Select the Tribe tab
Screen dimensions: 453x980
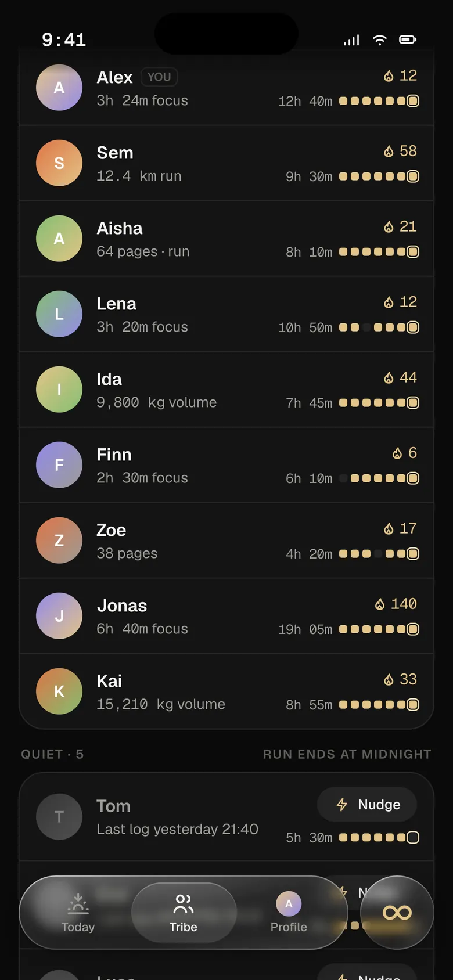[x=184, y=913]
